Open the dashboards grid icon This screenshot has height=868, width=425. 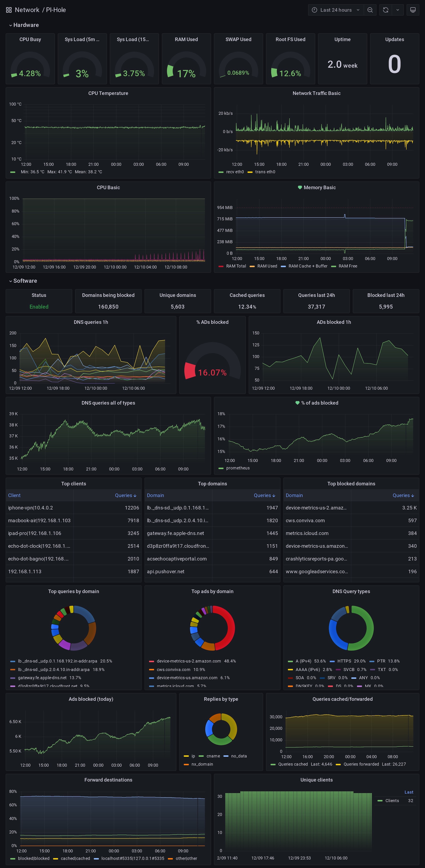[x=9, y=10]
